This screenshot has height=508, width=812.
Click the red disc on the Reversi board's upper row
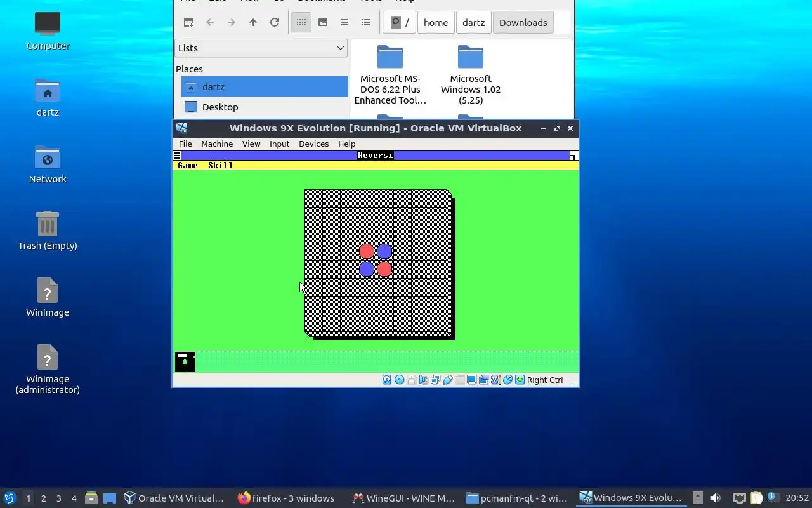366,252
